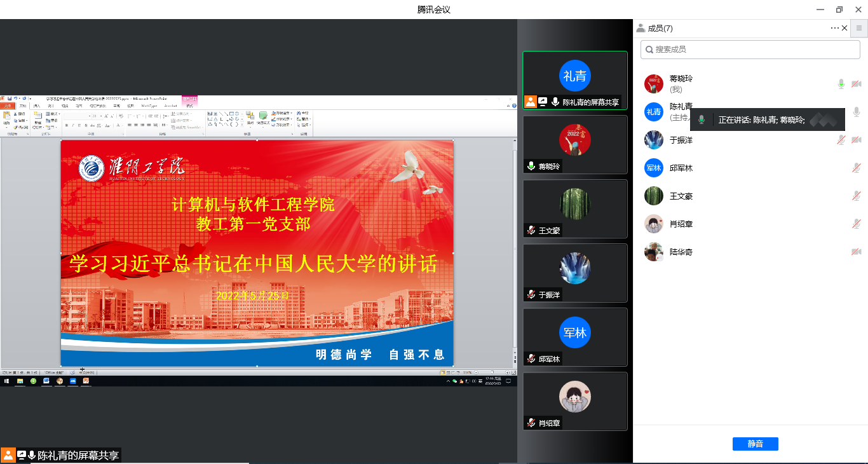Viewport: 868px width, 464px height.
Task: Click the 静音 mute button
Action: pyautogui.click(x=755, y=444)
